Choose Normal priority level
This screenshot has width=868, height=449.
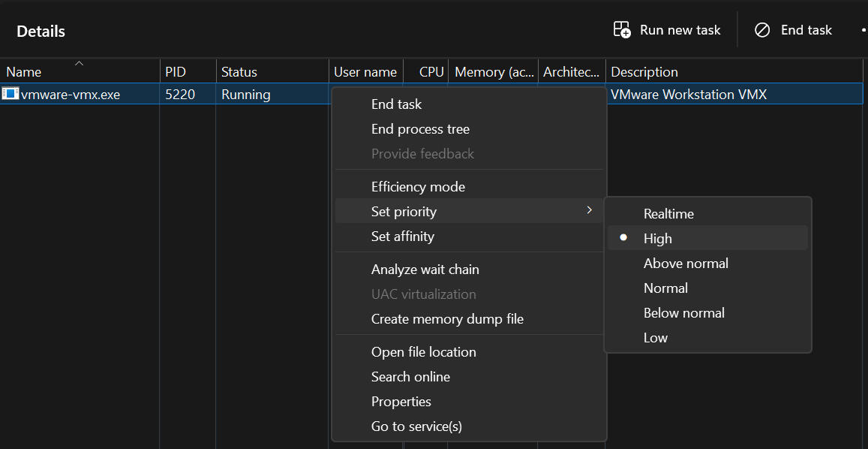coord(665,288)
